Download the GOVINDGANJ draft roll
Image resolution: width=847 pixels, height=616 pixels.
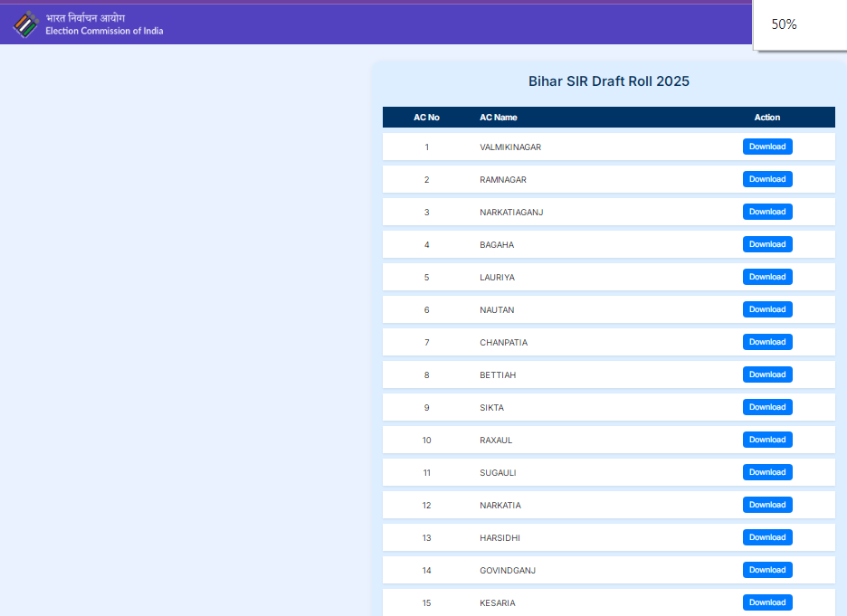(766, 570)
